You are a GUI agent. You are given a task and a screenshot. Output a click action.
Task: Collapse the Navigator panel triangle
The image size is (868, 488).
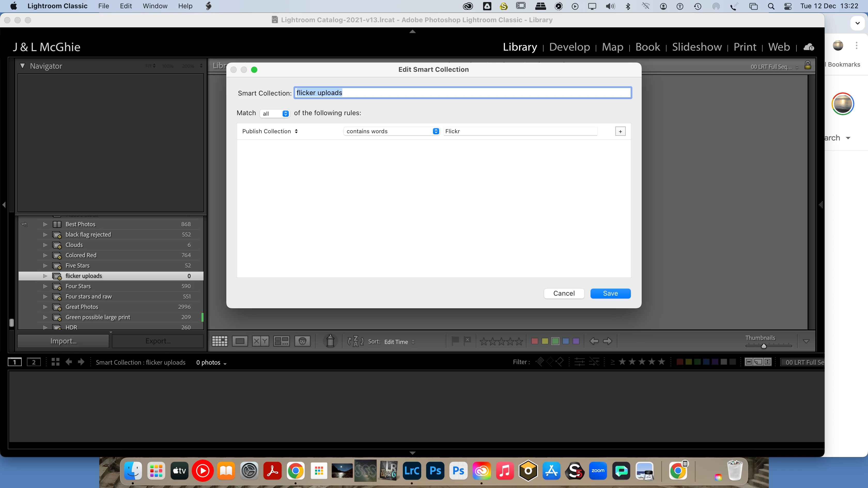click(22, 66)
